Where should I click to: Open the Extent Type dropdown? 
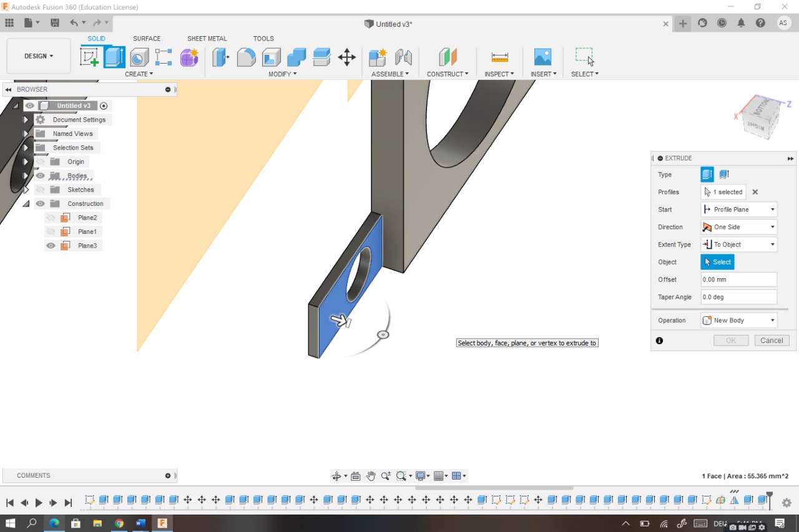(739, 244)
